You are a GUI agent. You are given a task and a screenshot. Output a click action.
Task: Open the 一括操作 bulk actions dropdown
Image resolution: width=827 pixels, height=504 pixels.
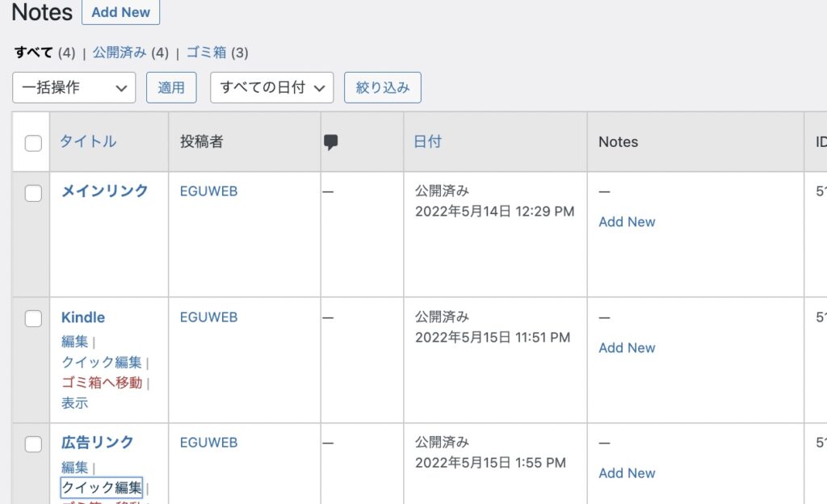73,87
